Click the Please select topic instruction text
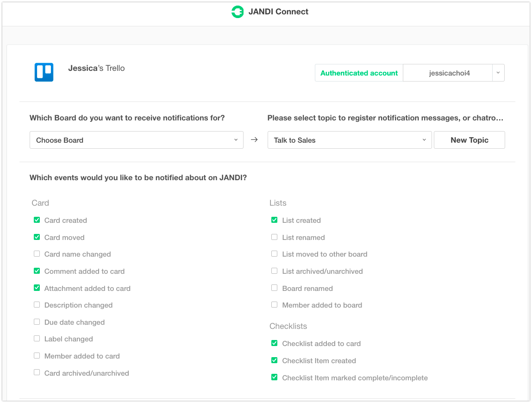The image size is (532, 403). (385, 118)
